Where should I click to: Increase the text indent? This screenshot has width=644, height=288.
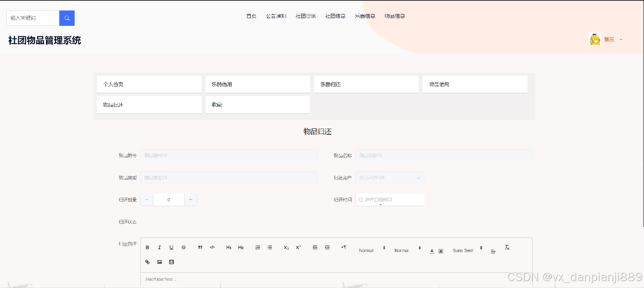(327, 247)
